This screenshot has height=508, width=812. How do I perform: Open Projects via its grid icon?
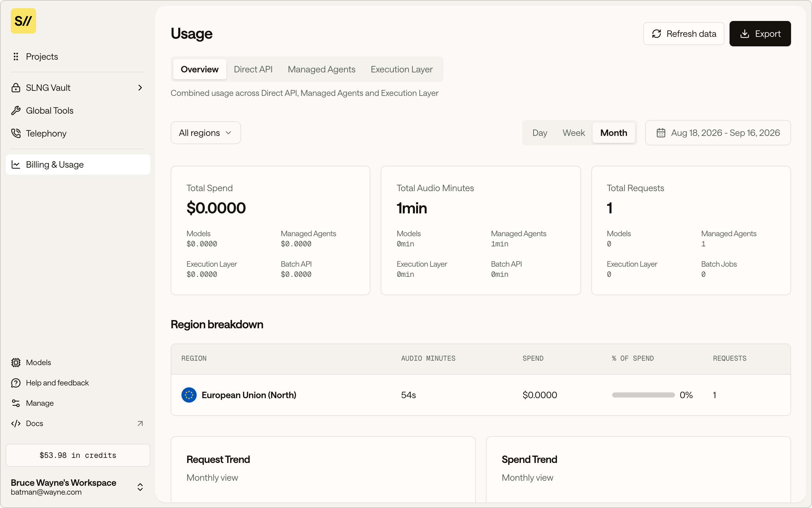tap(16, 57)
